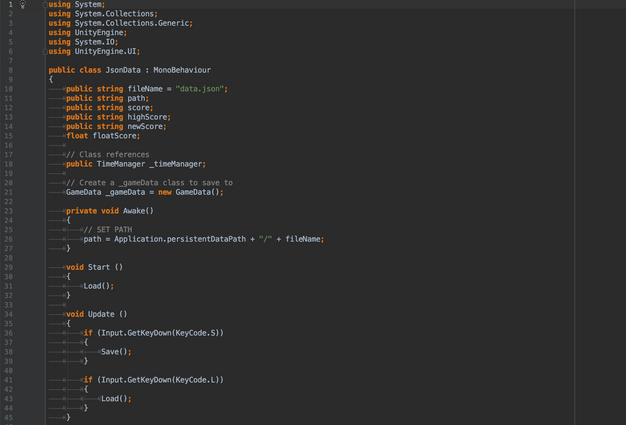This screenshot has width=626, height=425.
Task: Click the text "using System.Collections.Generic;"
Action: coord(121,23)
